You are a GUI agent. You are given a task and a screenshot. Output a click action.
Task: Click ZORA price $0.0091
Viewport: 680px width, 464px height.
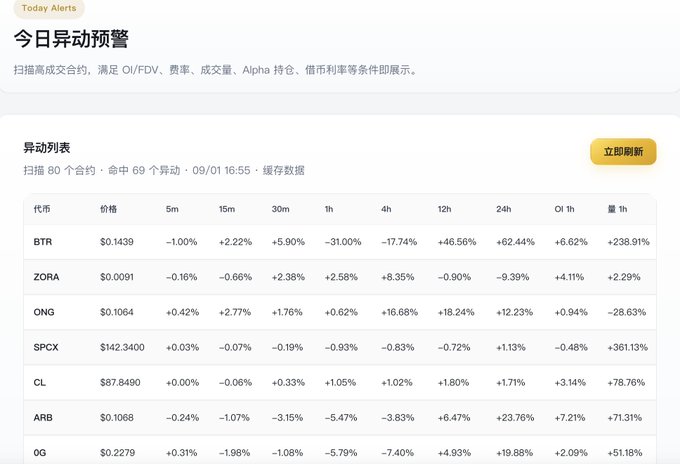pyautogui.click(x=117, y=277)
